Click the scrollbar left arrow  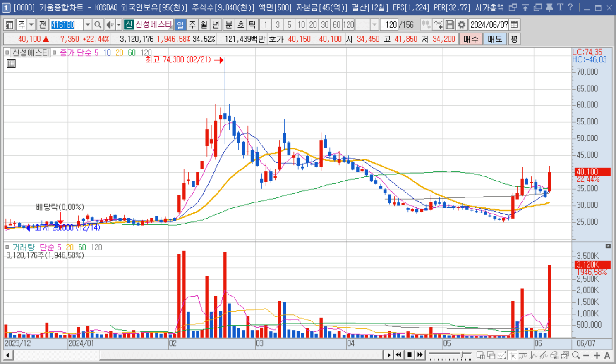point(7,355)
